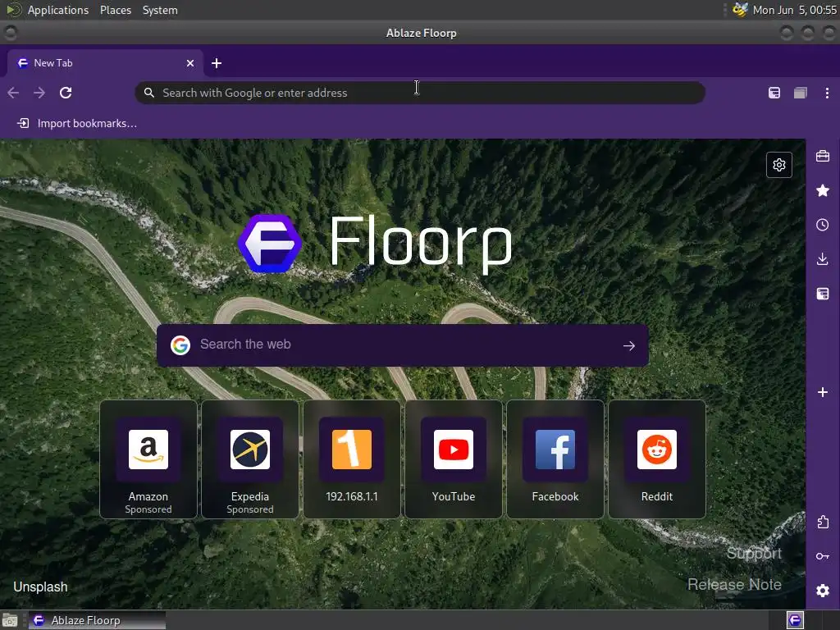Screen dimensions: 840x630
Task: Click the clock showing Mon Jun 5
Action: (794, 10)
